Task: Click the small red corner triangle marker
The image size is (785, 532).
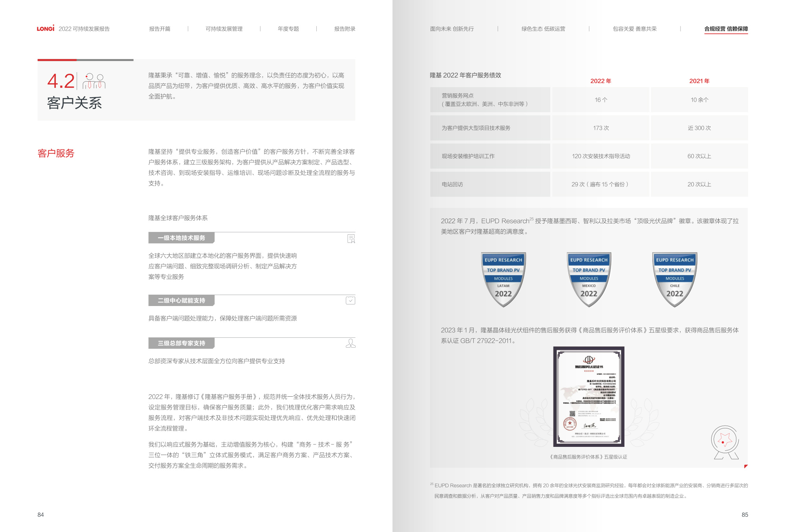Action: point(745,466)
